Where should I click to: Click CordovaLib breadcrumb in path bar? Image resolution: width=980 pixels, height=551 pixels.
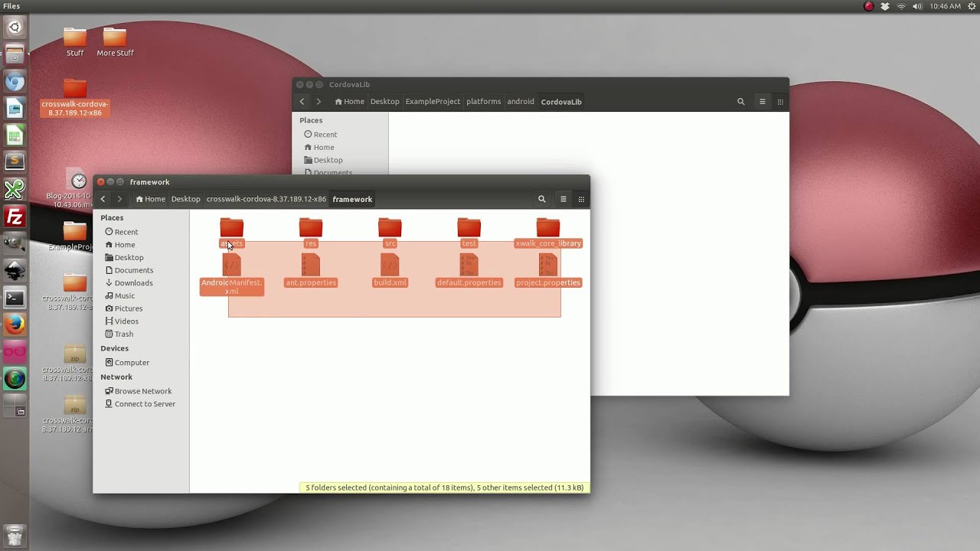[x=561, y=102]
